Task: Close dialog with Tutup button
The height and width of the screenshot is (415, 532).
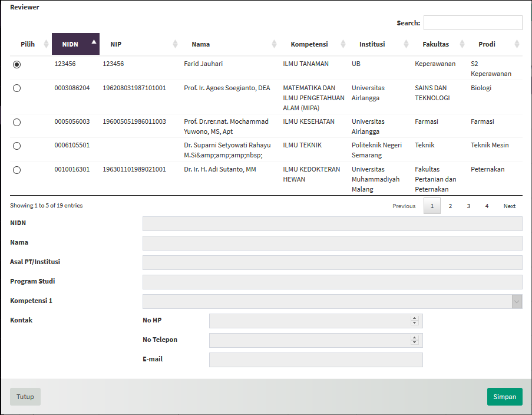Action: pos(25,397)
